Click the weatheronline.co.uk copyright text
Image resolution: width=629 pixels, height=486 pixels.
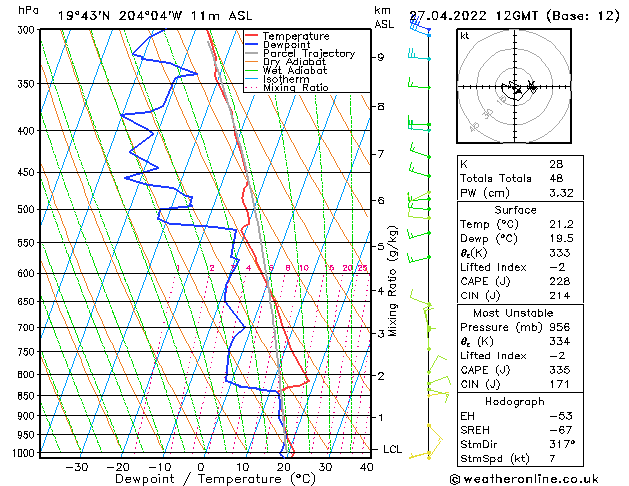click(524, 479)
